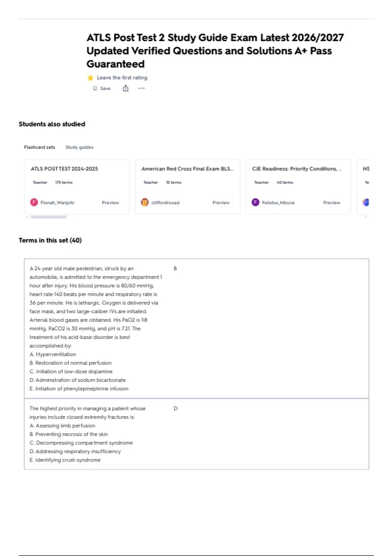
Task: Open Felistus_Mbuva's purple avatar icon
Action: (255, 202)
